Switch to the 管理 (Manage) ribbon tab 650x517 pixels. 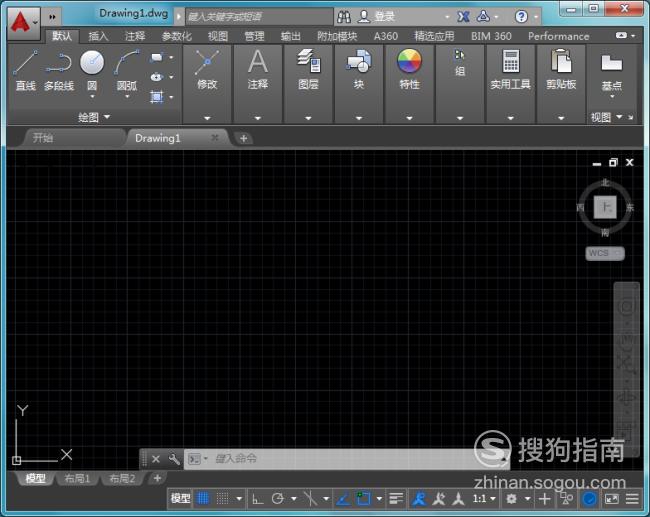[x=254, y=36]
